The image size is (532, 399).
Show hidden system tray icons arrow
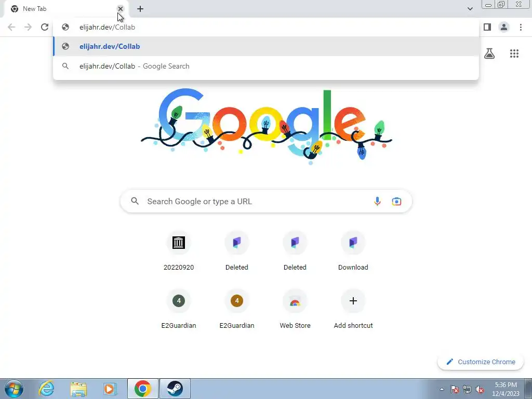pos(442,389)
